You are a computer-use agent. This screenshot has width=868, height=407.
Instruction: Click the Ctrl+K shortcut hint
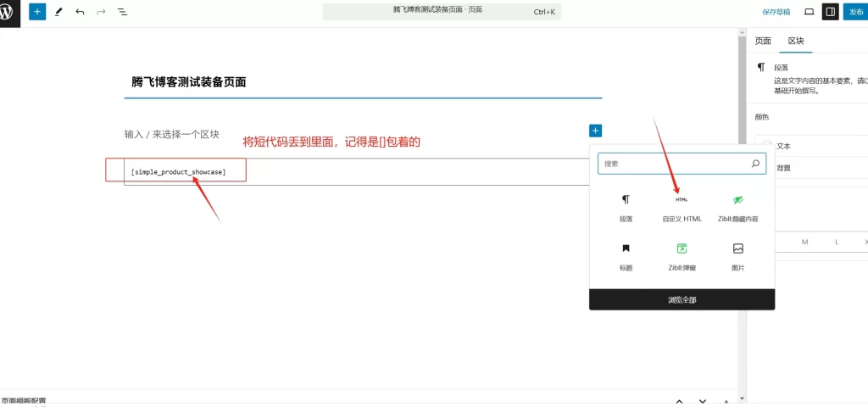tap(544, 12)
